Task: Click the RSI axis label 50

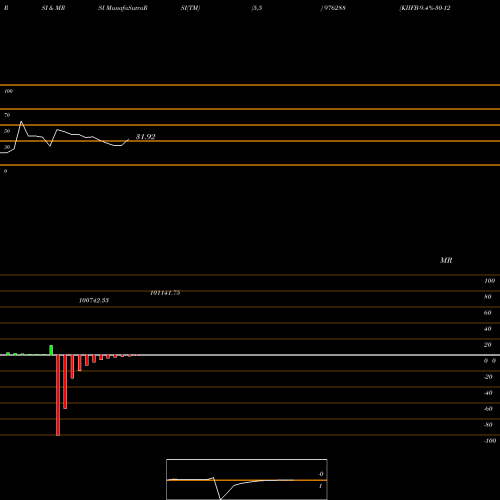Action: (7, 131)
